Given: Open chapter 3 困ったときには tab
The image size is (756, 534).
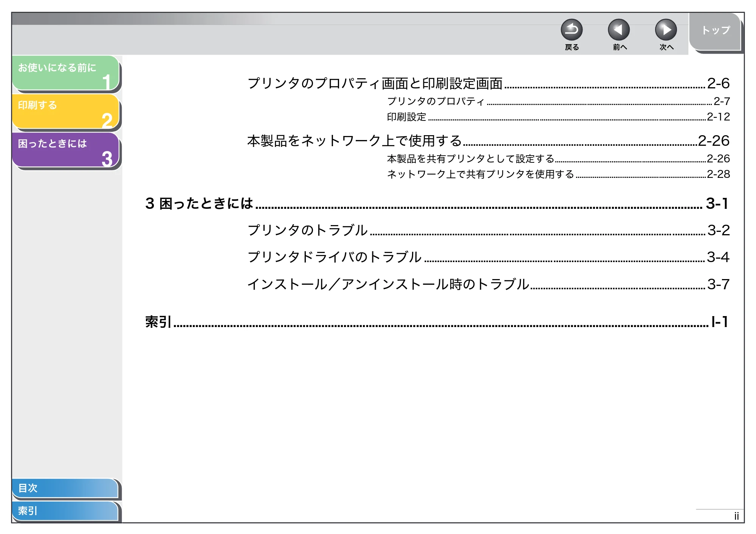Looking at the screenshot, I should [x=66, y=150].
